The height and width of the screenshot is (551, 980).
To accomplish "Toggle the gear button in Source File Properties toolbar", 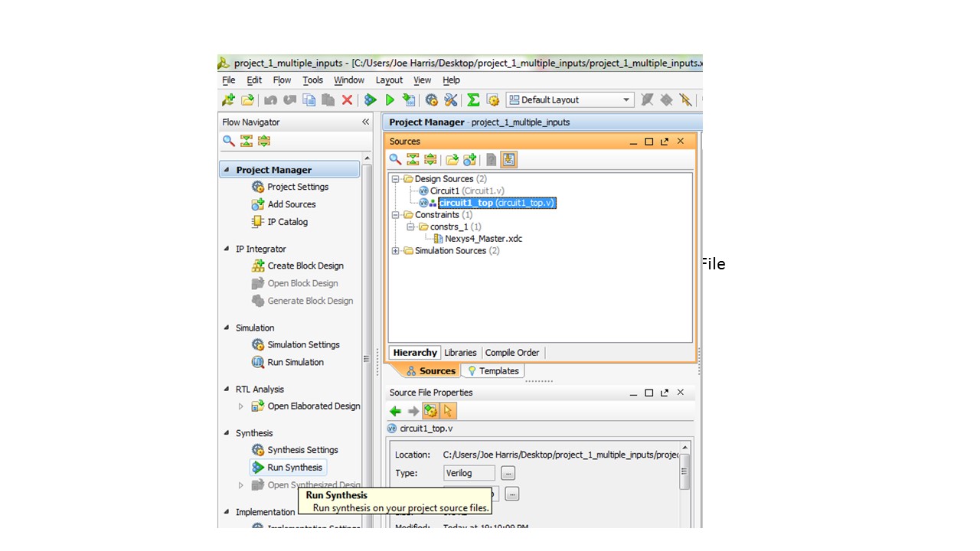I will click(430, 411).
